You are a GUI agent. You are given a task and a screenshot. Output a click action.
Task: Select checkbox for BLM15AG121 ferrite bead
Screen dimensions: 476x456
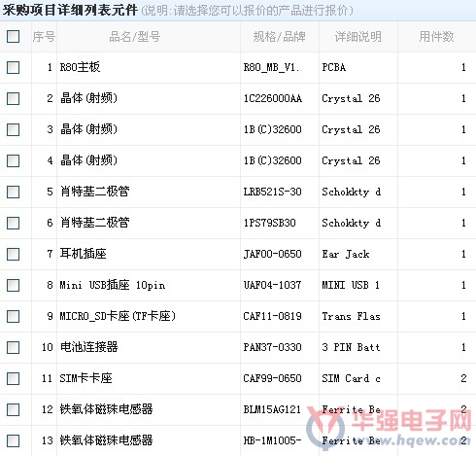[x=13, y=409]
